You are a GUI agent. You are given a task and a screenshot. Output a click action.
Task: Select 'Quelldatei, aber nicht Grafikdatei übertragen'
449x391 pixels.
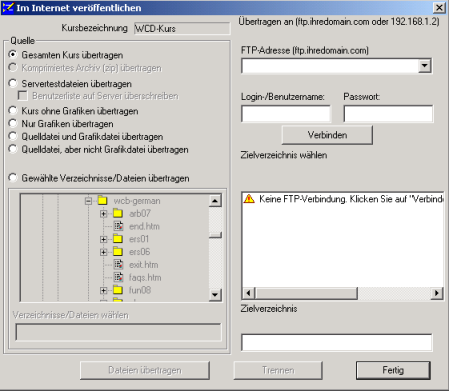coord(13,149)
